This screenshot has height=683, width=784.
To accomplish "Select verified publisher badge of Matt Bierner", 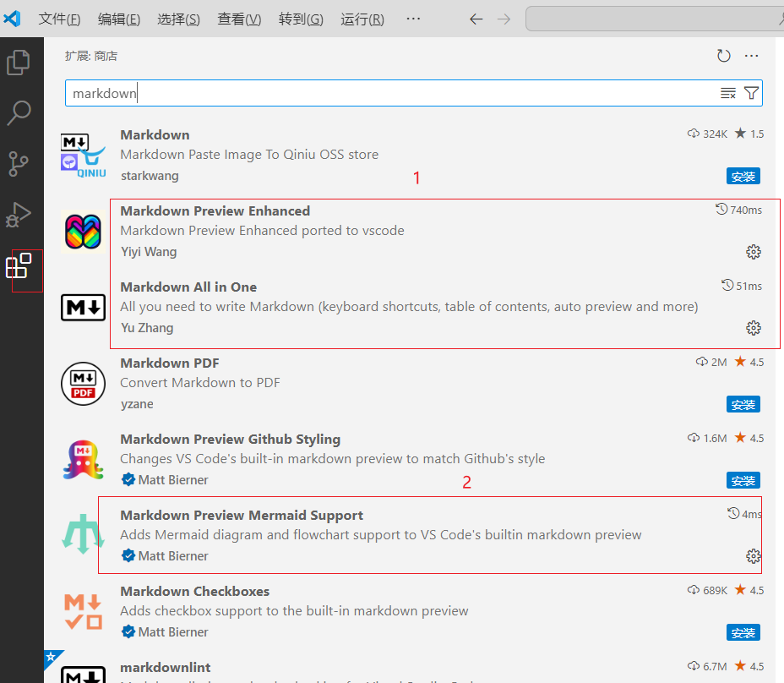I will 128,479.
